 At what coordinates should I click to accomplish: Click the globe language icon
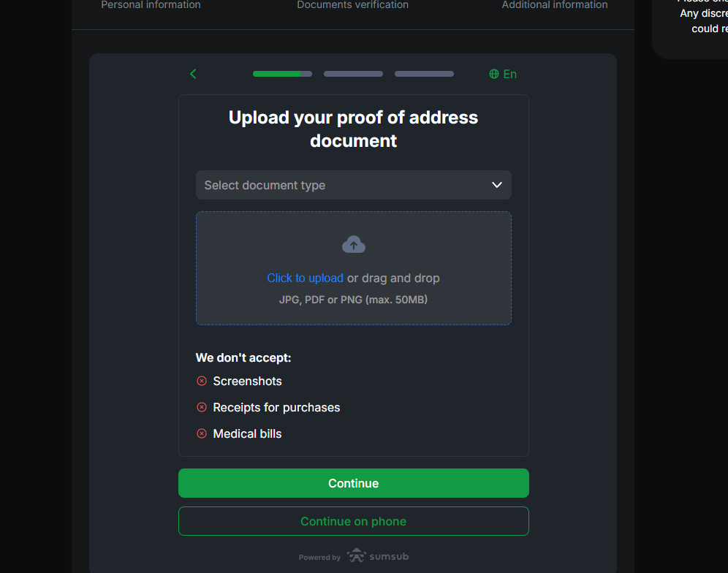(494, 74)
